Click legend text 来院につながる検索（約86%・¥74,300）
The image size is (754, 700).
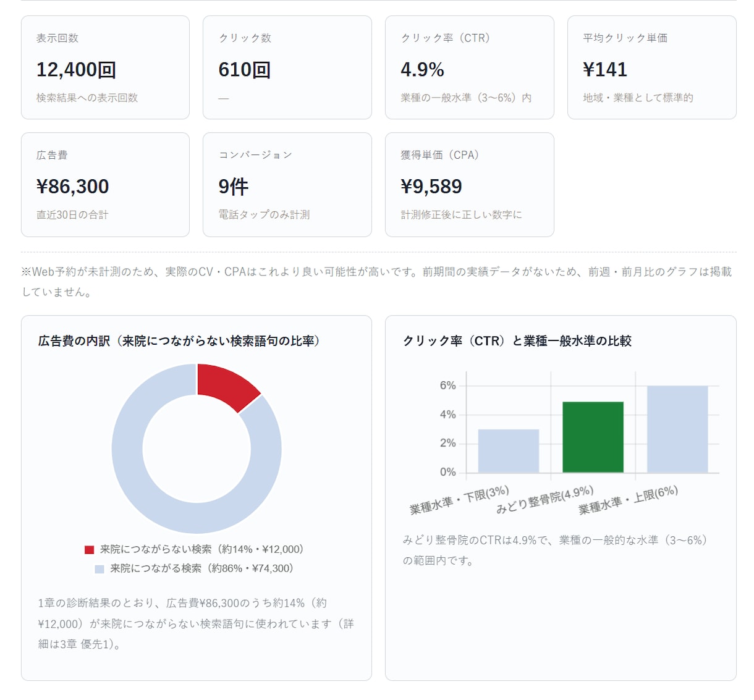(x=201, y=568)
